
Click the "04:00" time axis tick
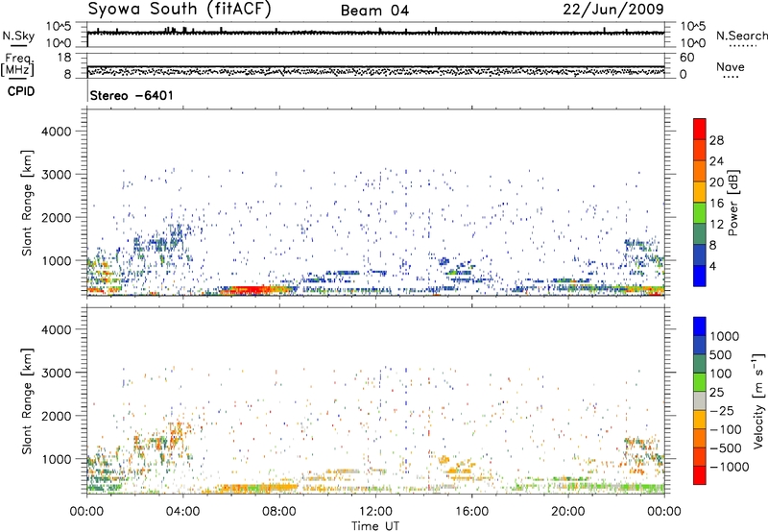tap(183, 512)
